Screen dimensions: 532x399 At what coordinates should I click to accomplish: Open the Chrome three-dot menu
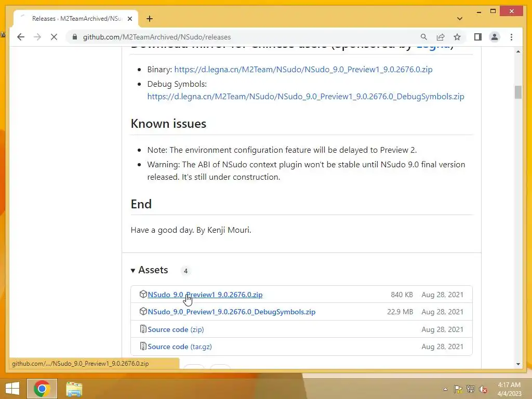pos(511,37)
